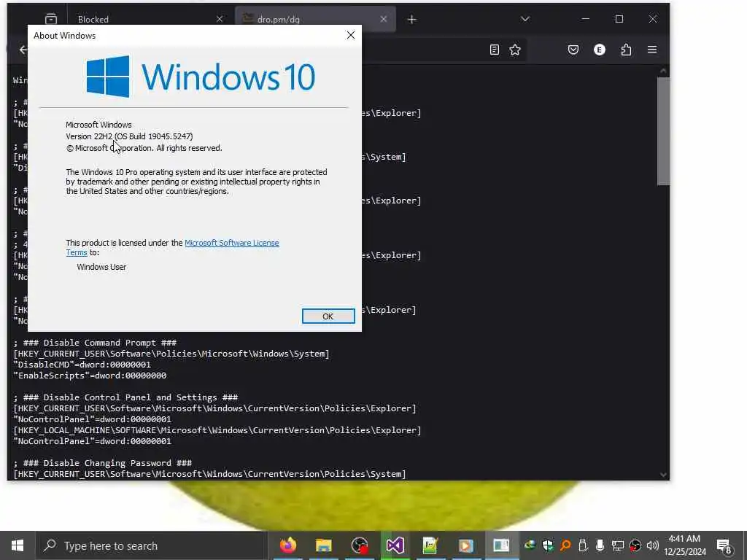Click the "NoControlPanel"=dword:00000001 line under HKEY_CURRENT_USER
This screenshot has width=747, height=560.
click(93, 419)
